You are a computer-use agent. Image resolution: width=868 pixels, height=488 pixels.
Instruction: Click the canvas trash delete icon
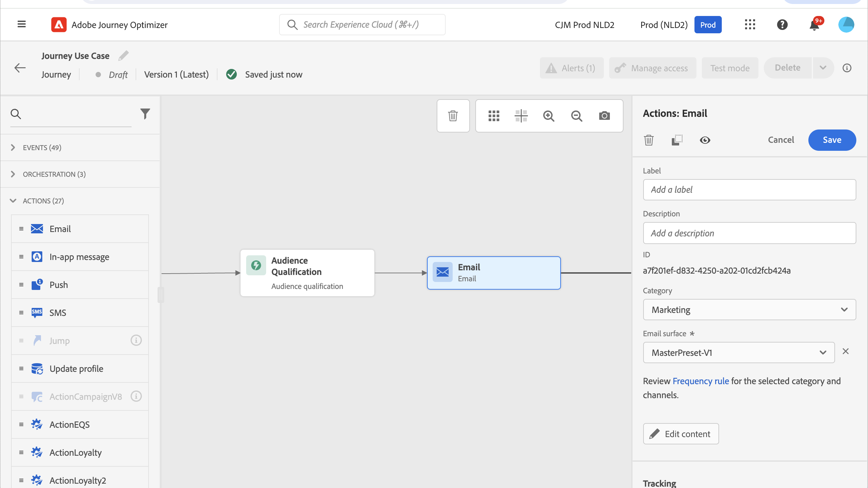click(453, 116)
